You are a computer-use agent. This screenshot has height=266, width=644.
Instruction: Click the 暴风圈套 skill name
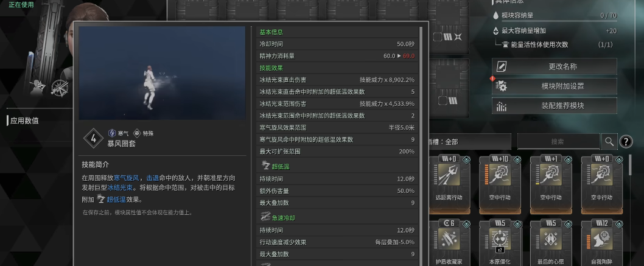(122, 144)
